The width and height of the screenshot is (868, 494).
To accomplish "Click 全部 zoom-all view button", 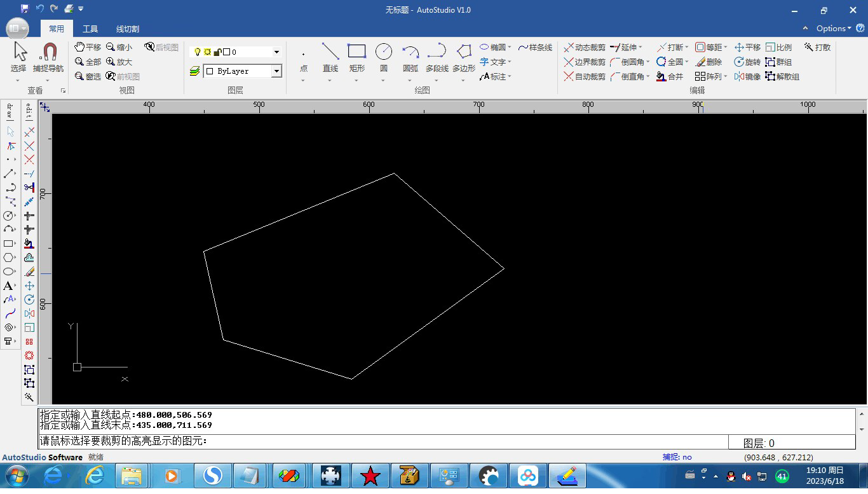I will tap(88, 62).
